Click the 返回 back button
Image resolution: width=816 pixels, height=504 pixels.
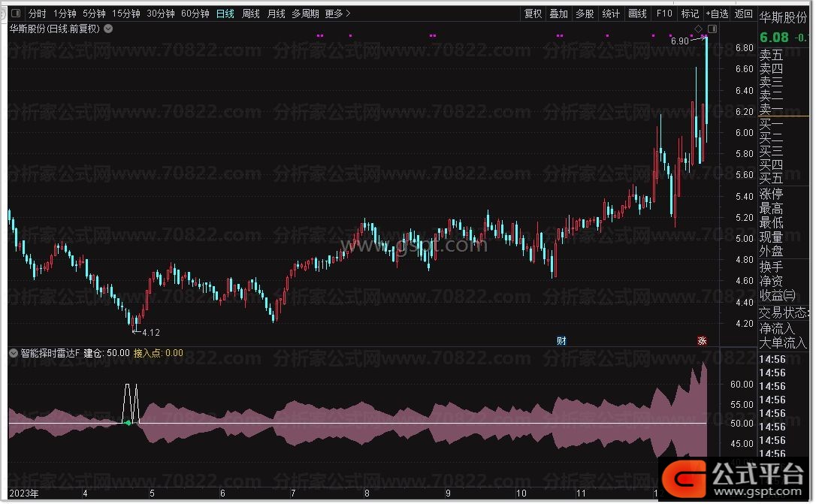[x=744, y=14]
